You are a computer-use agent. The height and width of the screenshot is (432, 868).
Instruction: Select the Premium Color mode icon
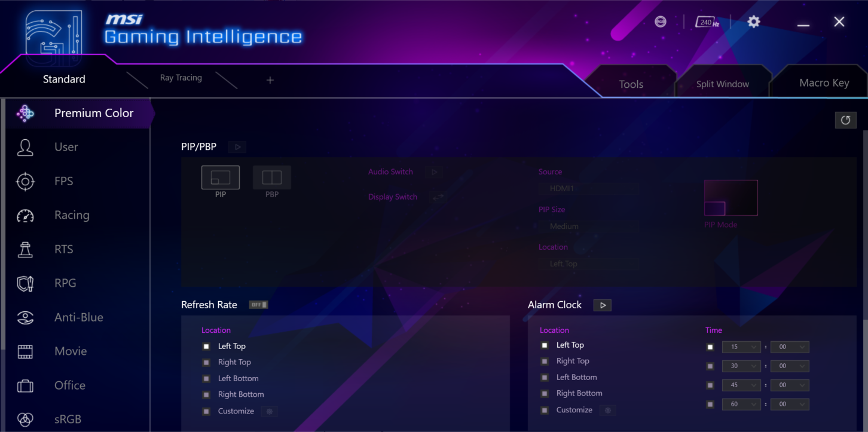(25, 113)
